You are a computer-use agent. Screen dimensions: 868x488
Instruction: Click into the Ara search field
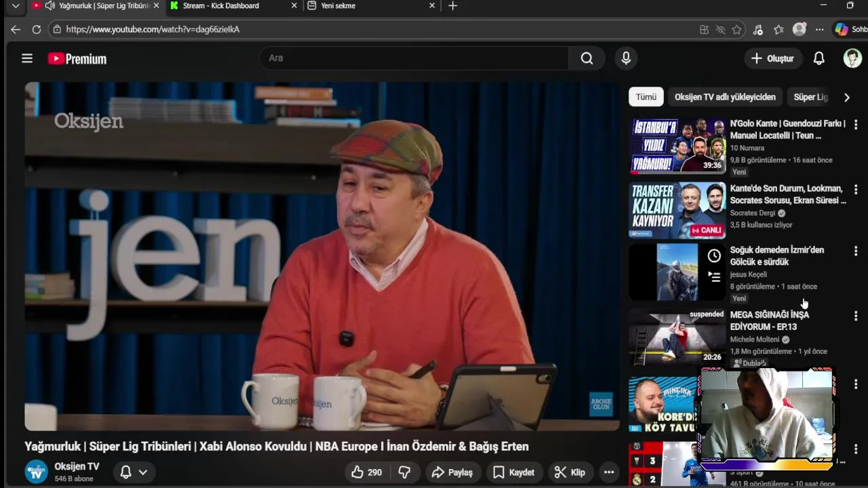[x=414, y=58]
